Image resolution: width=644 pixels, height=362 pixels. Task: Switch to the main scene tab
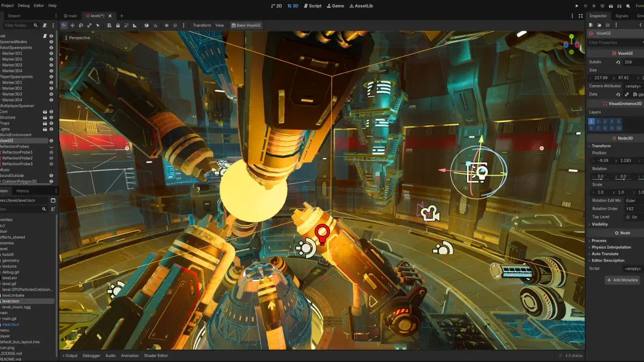point(70,16)
